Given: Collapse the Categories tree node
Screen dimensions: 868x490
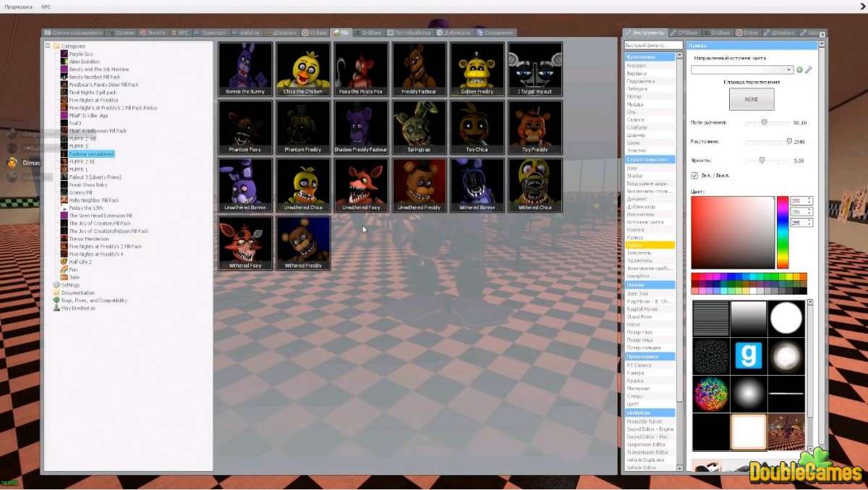Looking at the screenshot, I should click(x=48, y=46).
